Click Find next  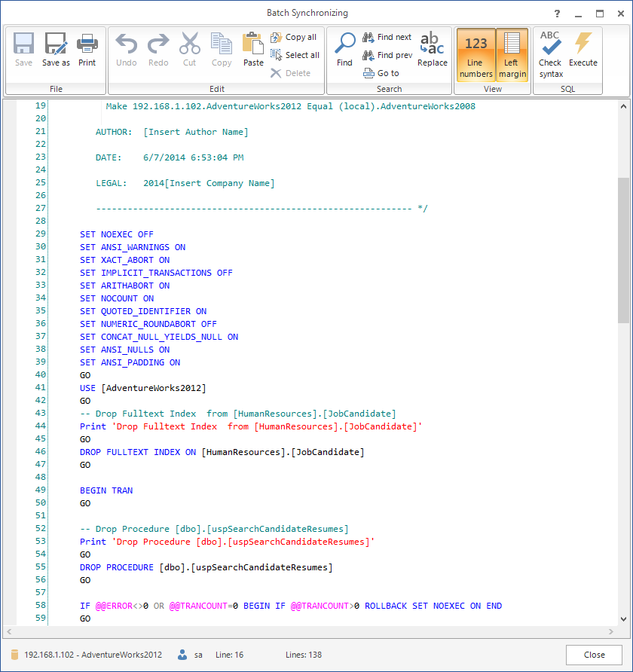(x=387, y=37)
